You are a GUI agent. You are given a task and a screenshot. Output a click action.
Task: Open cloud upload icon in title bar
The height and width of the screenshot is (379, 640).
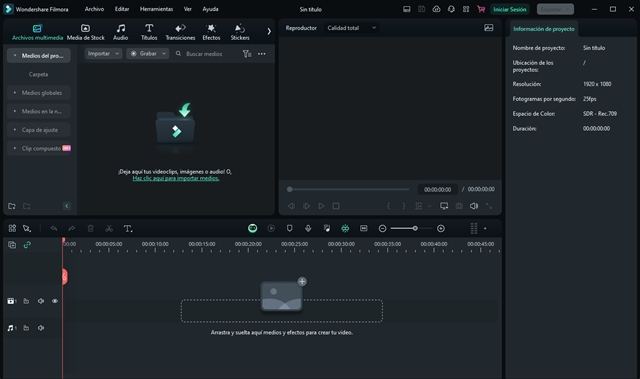(436, 9)
